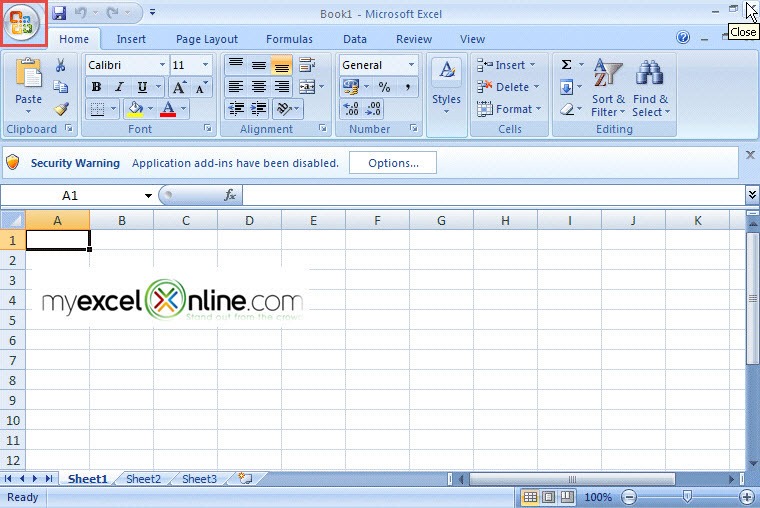The width and height of the screenshot is (760, 508).
Task: Click the Fill down icon
Action: click(x=566, y=87)
